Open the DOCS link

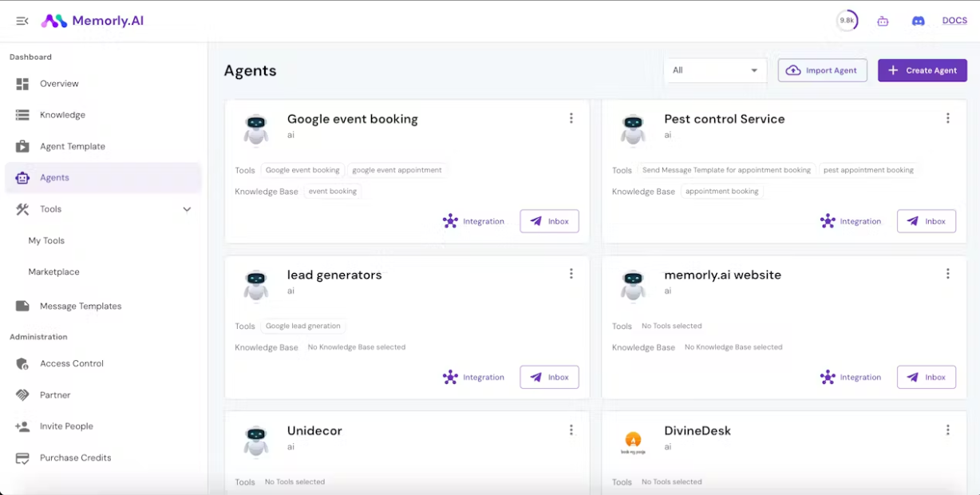954,21
